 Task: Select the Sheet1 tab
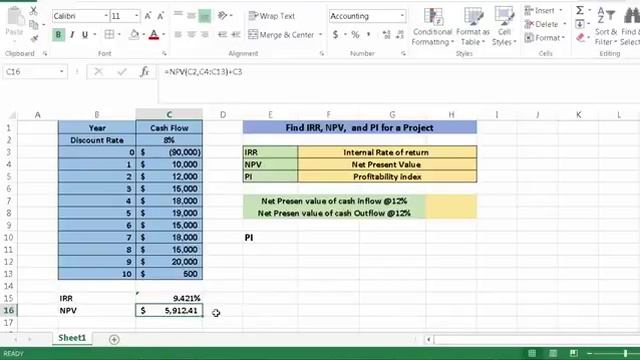point(72,338)
